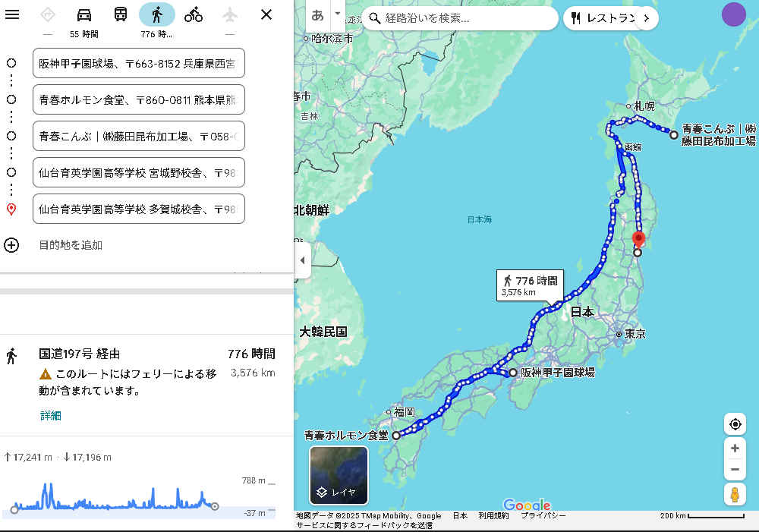This screenshot has height=532, width=759.
Task: Zoom out on the map
Action: (735, 470)
